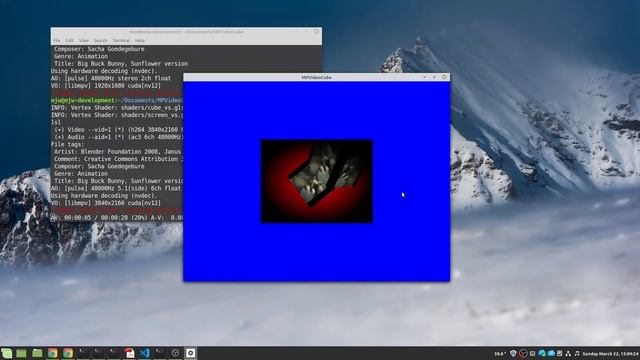Minimize the MPVideoCube window
The image size is (640, 360).
pyautogui.click(x=424, y=77)
